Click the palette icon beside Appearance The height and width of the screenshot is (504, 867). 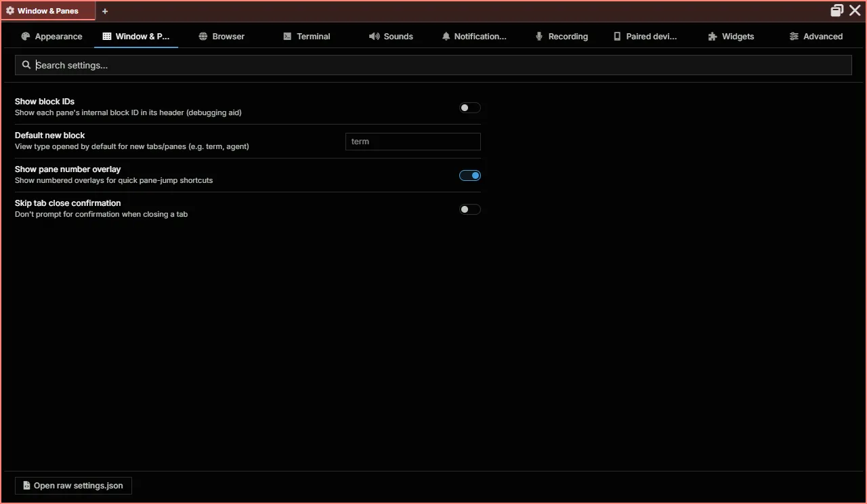click(26, 37)
